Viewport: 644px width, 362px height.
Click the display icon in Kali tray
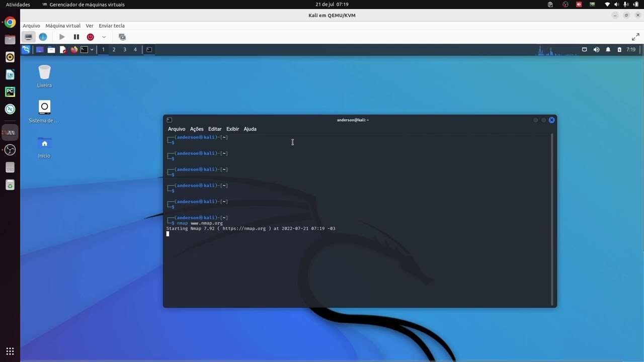coord(584,50)
